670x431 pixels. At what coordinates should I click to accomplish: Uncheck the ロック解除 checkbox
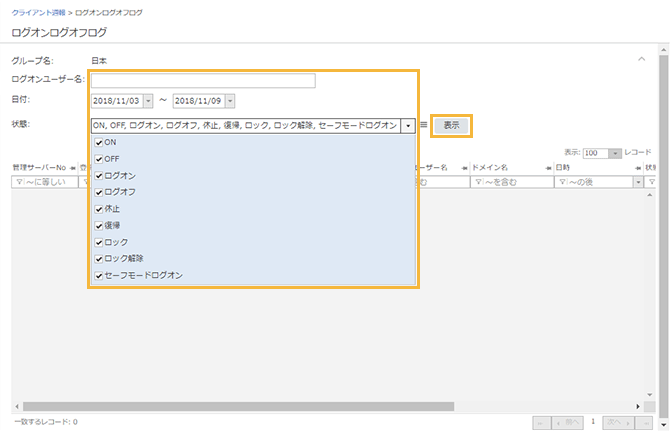[x=98, y=258]
